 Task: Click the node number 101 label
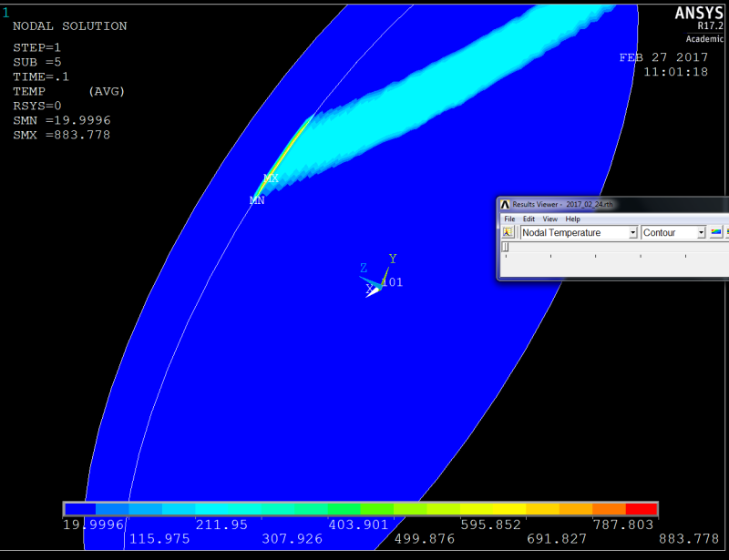[x=393, y=282]
